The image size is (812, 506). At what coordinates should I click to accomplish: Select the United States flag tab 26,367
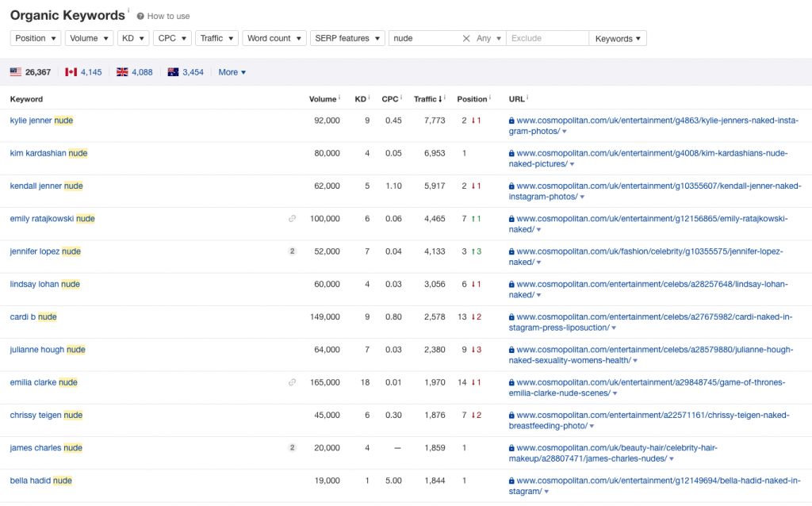click(x=31, y=72)
